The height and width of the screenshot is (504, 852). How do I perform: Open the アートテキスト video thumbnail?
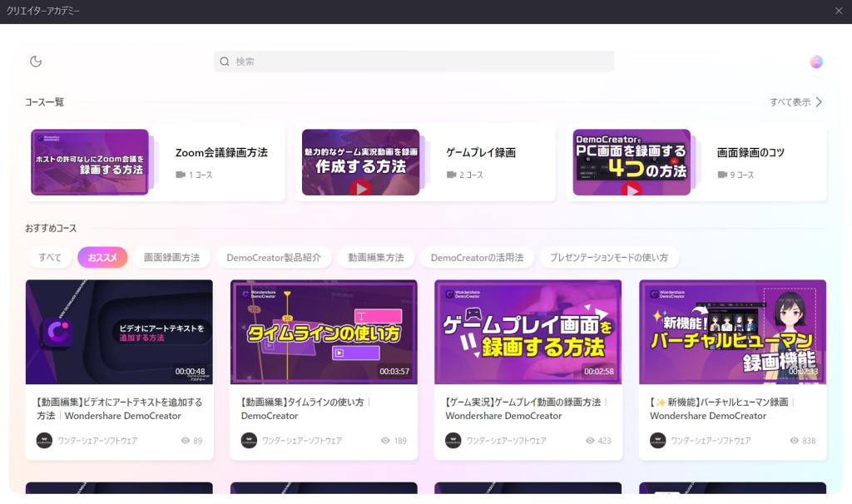(119, 332)
